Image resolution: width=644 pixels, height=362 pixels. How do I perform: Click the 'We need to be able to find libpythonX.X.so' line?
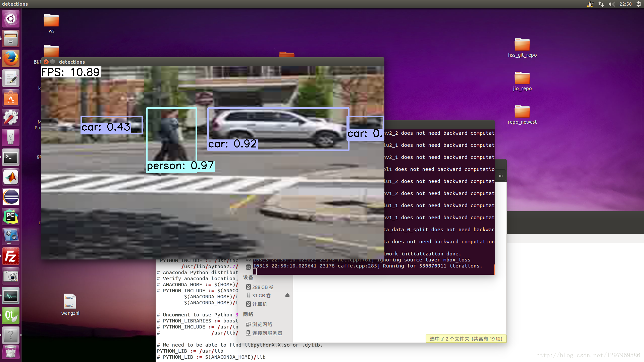pyautogui.click(x=240, y=345)
